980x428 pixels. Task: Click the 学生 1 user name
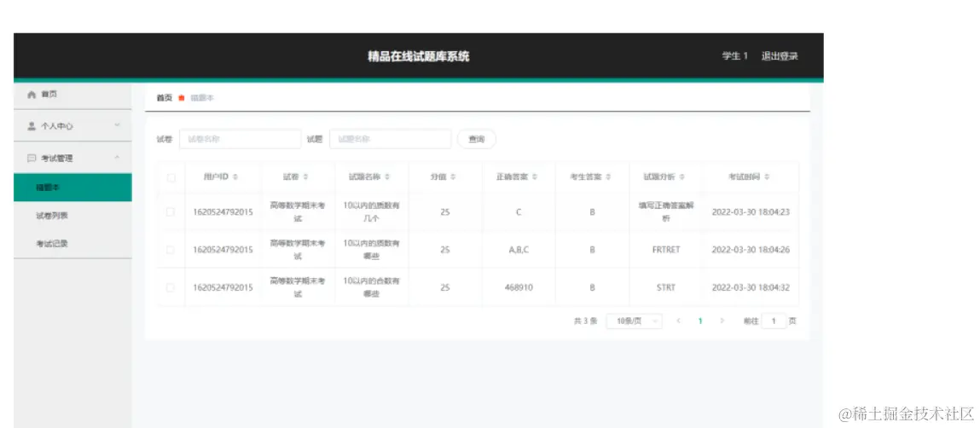(x=735, y=56)
